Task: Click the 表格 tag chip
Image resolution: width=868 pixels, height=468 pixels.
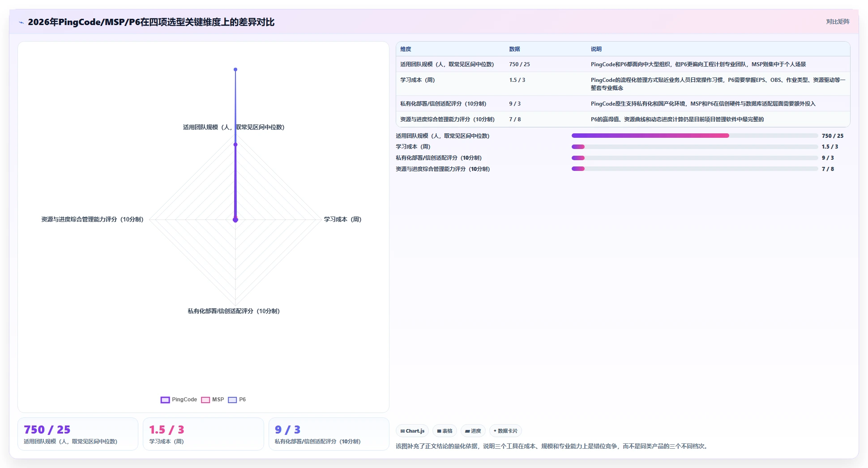Action: [x=445, y=431]
